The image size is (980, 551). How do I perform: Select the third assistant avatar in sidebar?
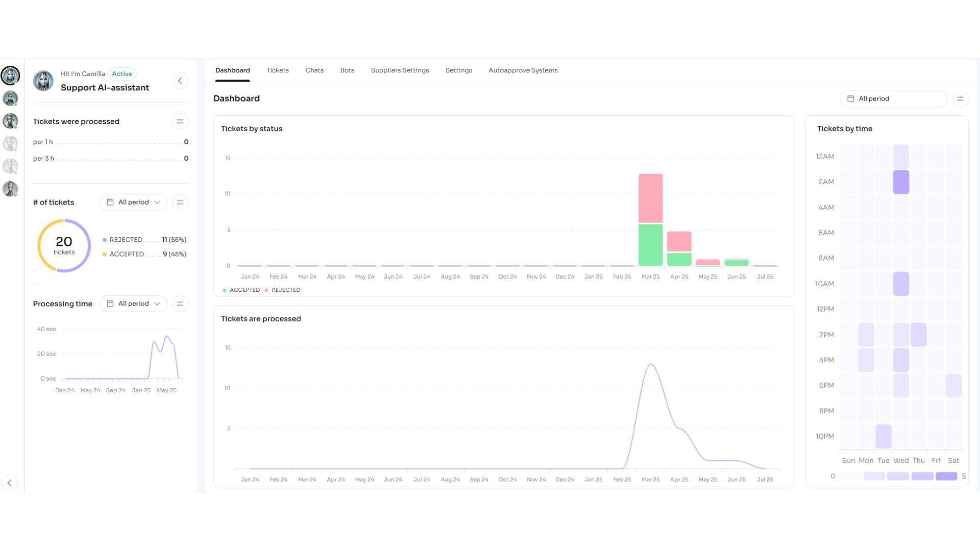click(x=10, y=121)
